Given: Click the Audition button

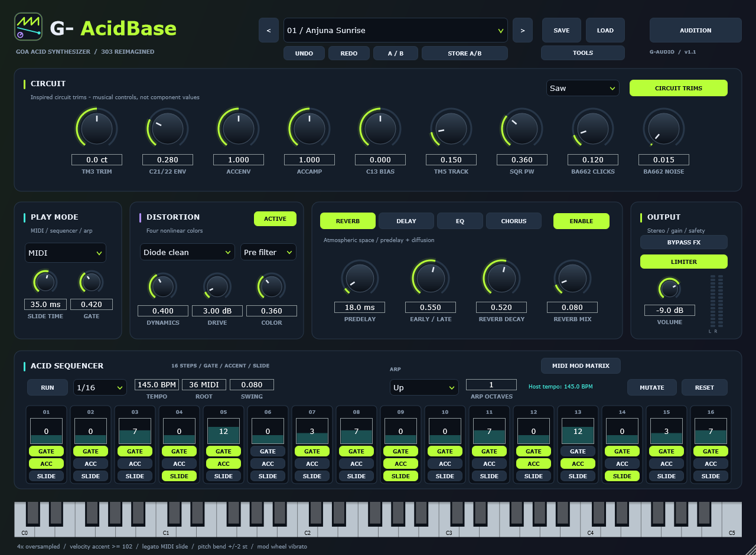Looking at the screenshot, I should click(696, 30).
